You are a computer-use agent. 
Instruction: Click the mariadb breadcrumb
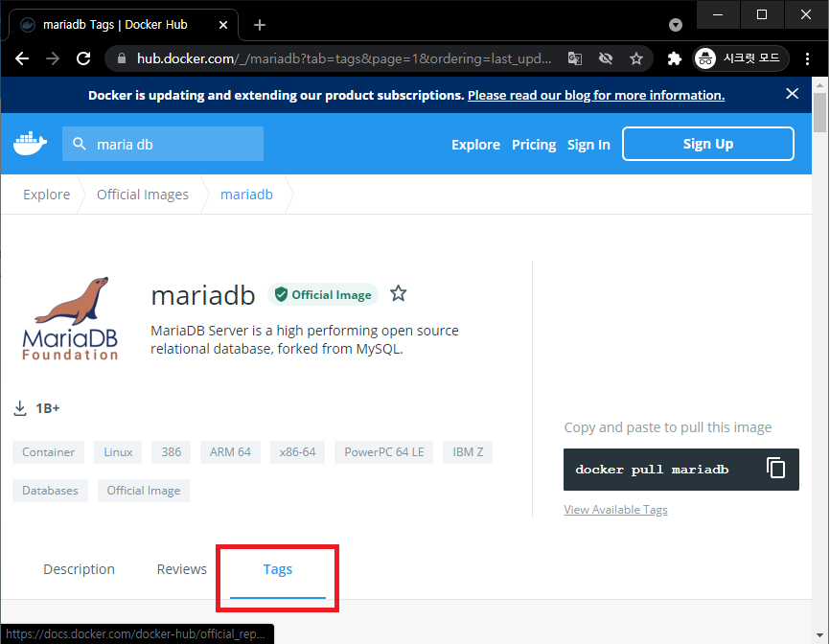(246, 195)
